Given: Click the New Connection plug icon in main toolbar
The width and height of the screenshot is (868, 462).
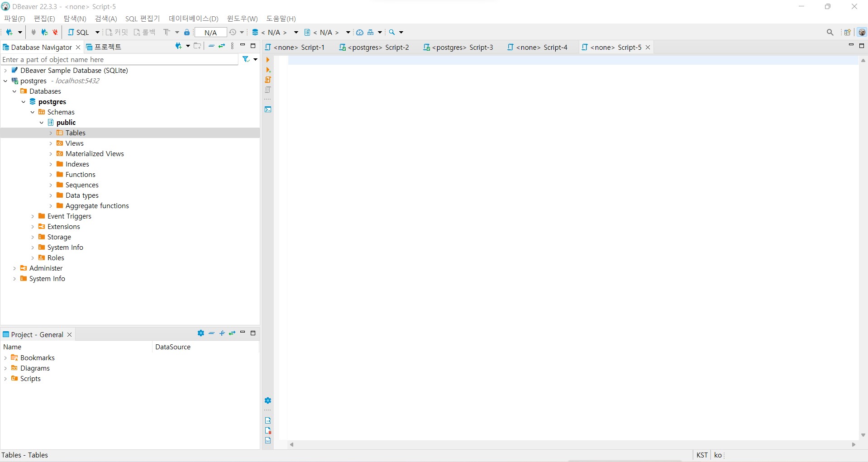Looking at the screenshot, I should click(x=9, y=32).
